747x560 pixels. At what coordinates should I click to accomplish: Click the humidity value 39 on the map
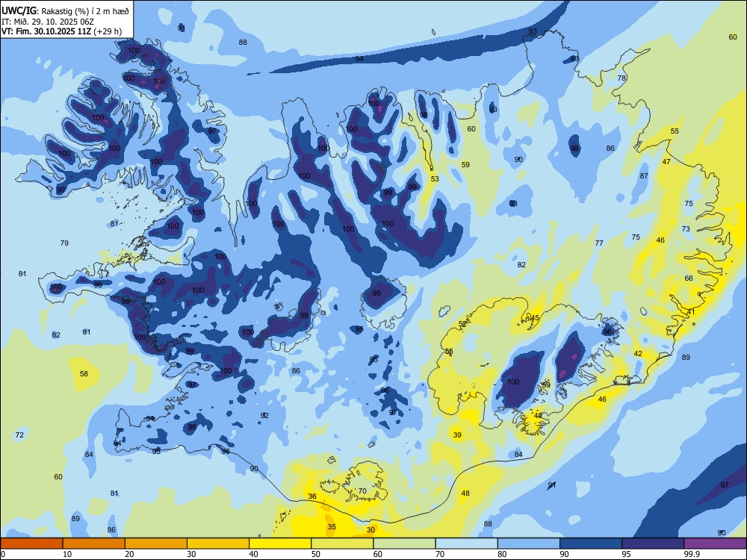457,435
